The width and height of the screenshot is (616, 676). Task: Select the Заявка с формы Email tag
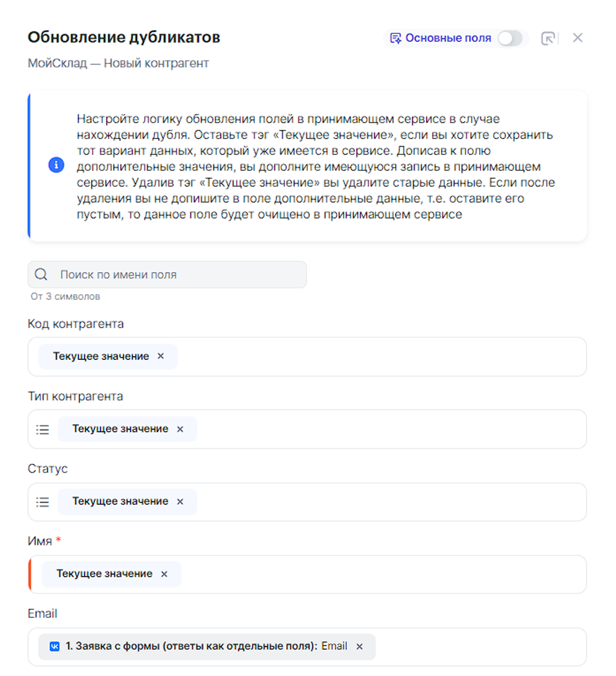click(x=206, y=647)
